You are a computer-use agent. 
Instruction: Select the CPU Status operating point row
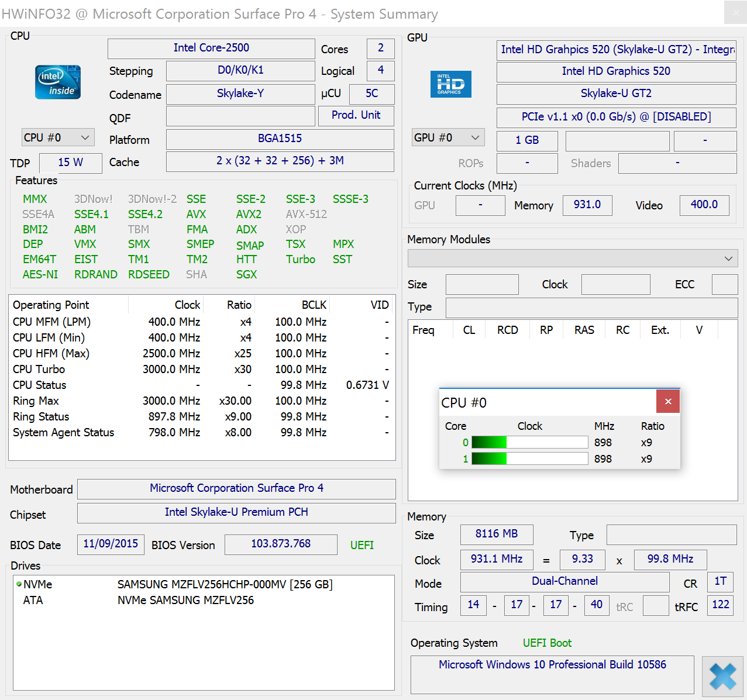tap(201, 385)
